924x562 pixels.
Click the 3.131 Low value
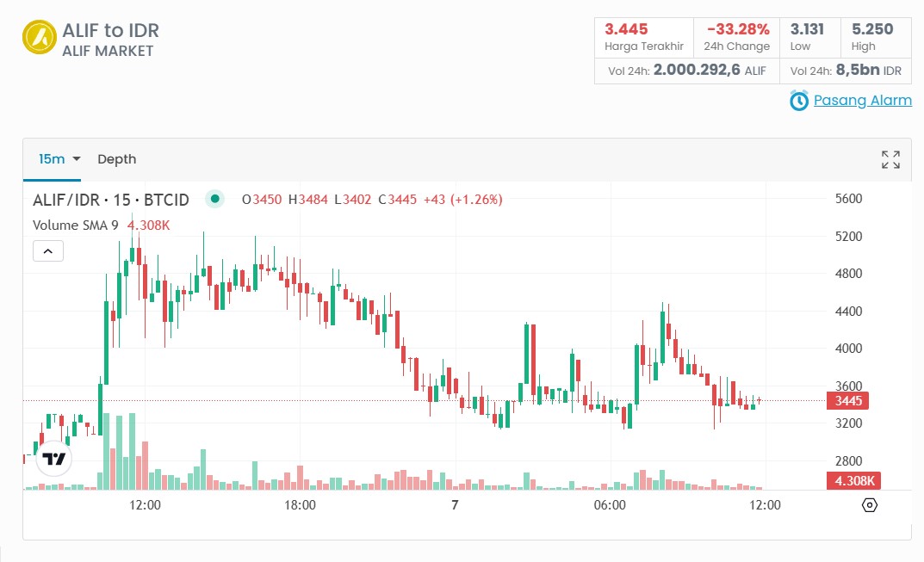click(807, 29)
